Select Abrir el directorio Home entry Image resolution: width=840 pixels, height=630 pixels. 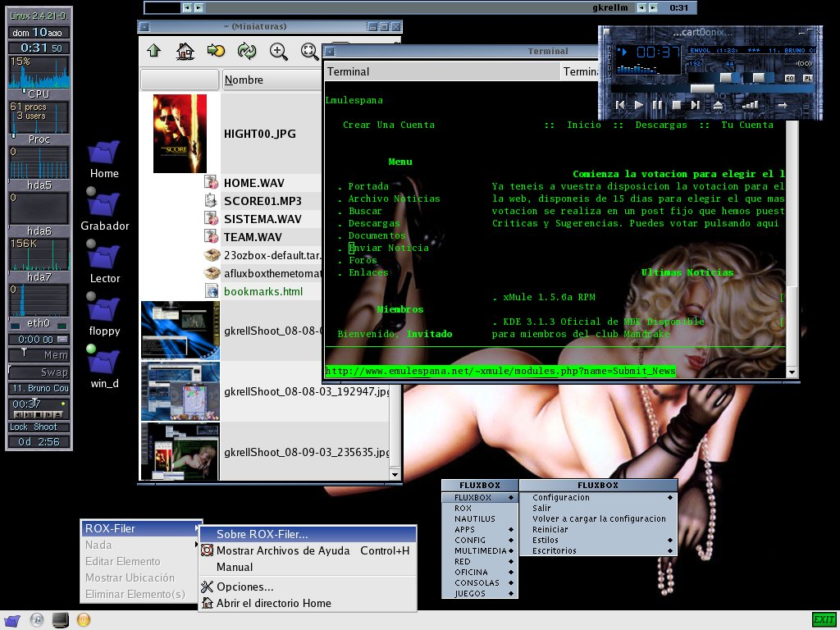point(308,603)
